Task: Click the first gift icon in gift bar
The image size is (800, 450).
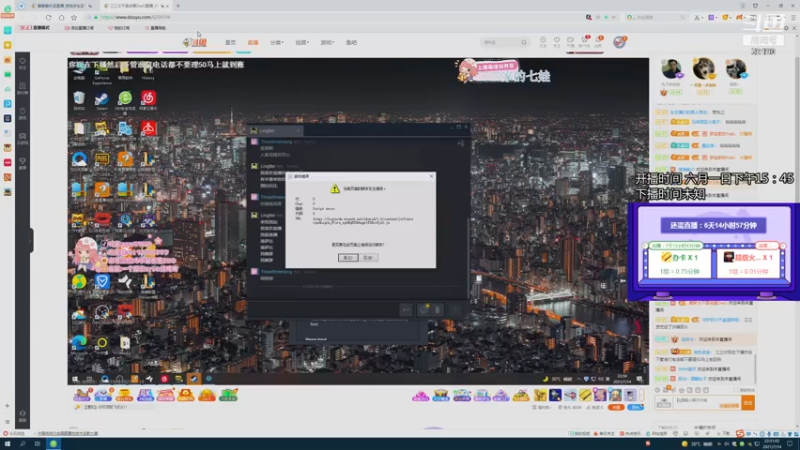Action: click(x=81, y=394)
